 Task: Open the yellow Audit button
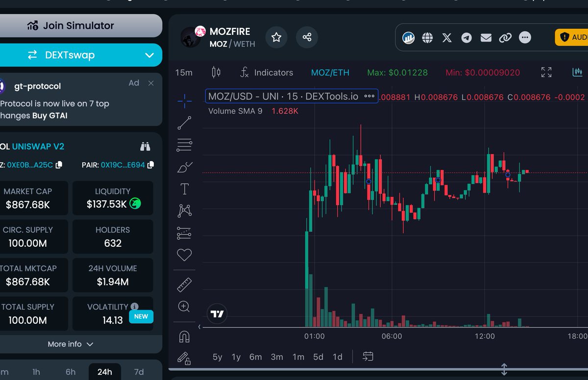pos(571,37)
